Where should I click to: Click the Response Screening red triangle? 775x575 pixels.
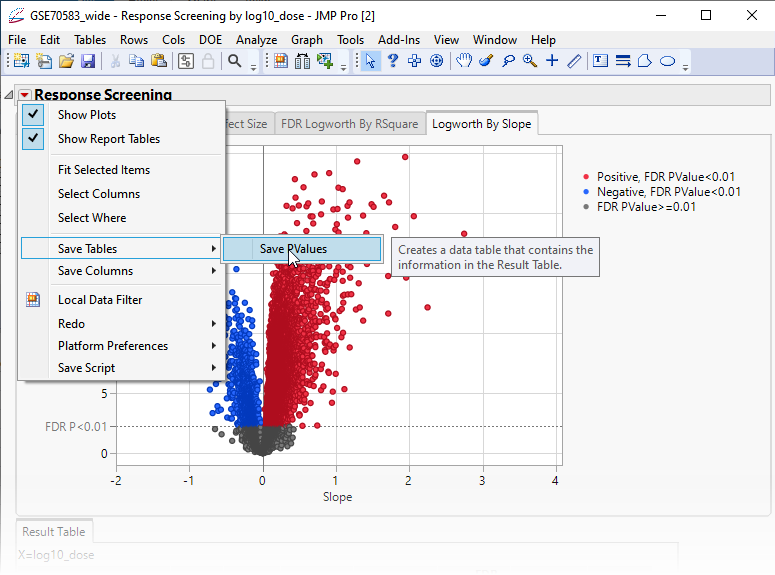point(24,96)
